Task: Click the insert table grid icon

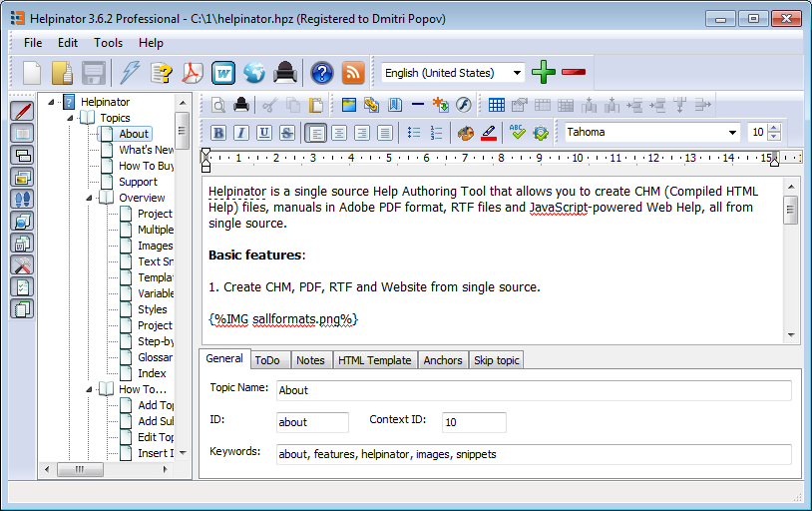Action: click(497, 105)
